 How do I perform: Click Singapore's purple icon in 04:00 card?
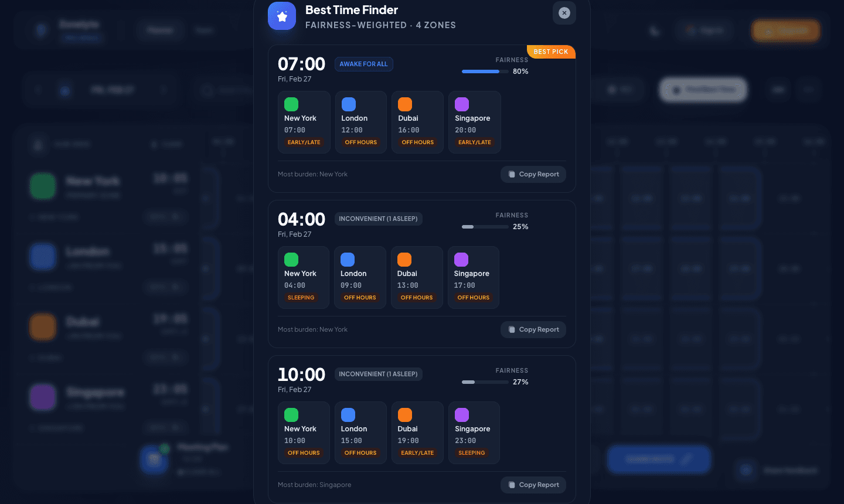[x=461, y=260]
